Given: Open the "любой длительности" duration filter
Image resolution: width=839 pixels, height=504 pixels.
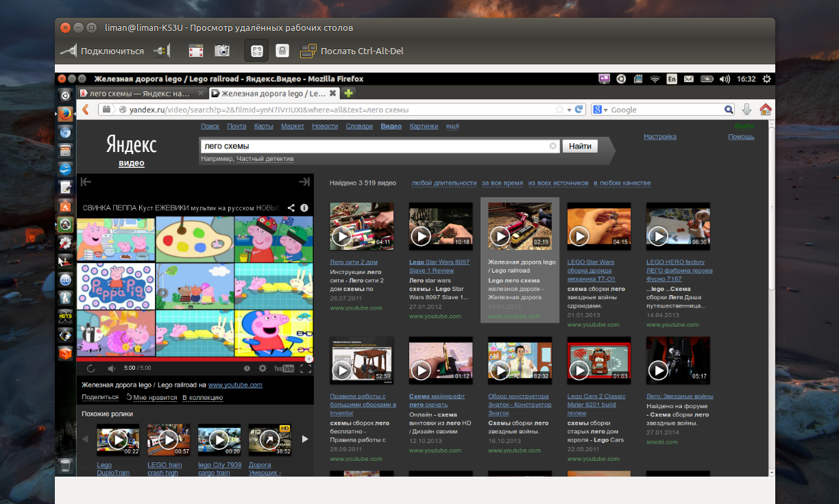Looking at the screenshot, I should coord(443,183).
